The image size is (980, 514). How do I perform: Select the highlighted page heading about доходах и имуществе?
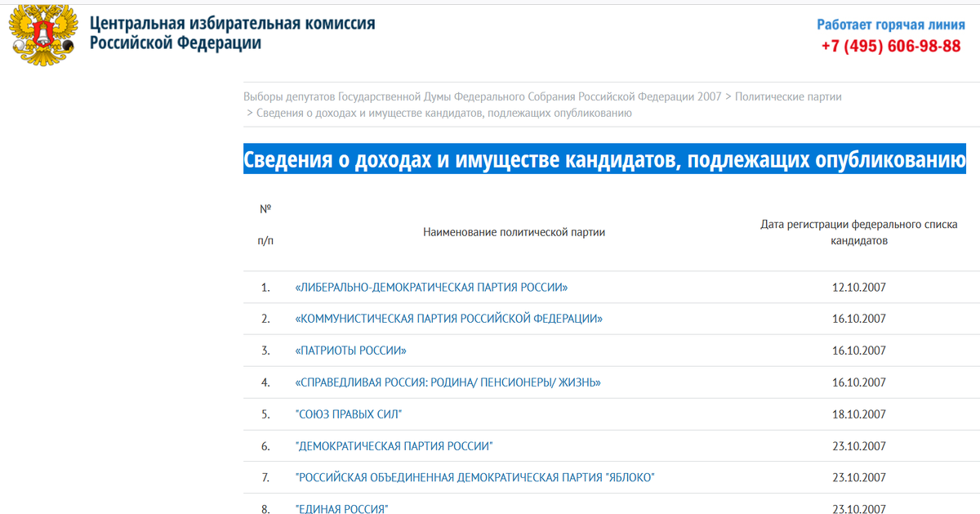coord(604,159)
